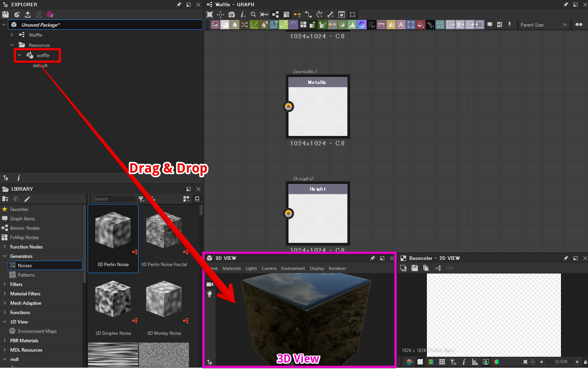Toggle the zoom lock in 2D View
588x370 pixels.
(585, 362)
